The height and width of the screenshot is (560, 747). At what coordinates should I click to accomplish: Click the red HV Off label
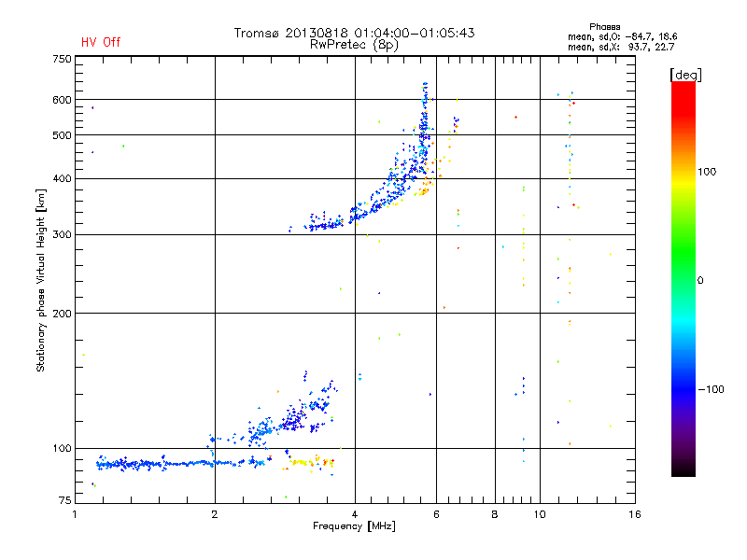[101, 42]
